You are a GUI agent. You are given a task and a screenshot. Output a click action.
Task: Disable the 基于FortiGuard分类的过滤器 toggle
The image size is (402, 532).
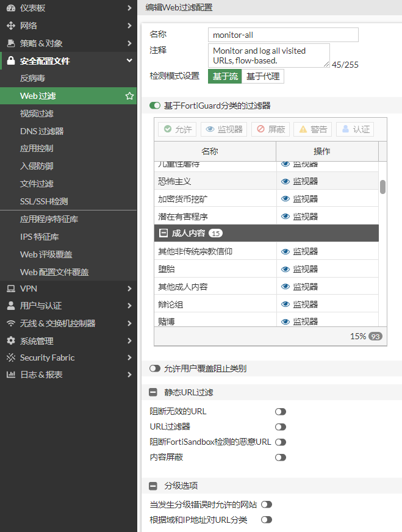click(x=155, y=106)
